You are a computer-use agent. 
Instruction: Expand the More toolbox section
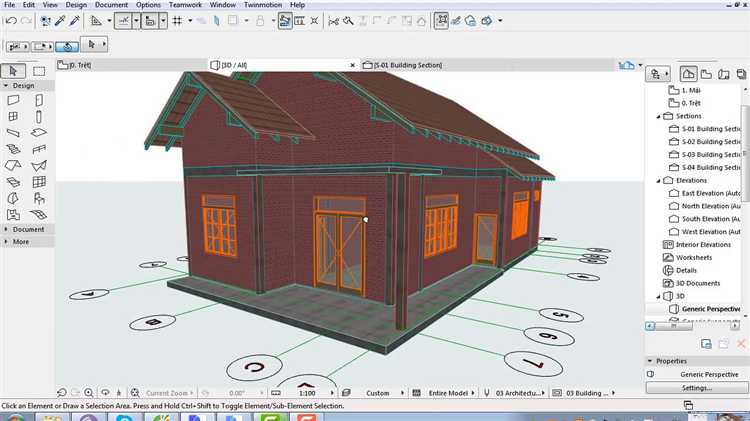click(x=6, y=242)
